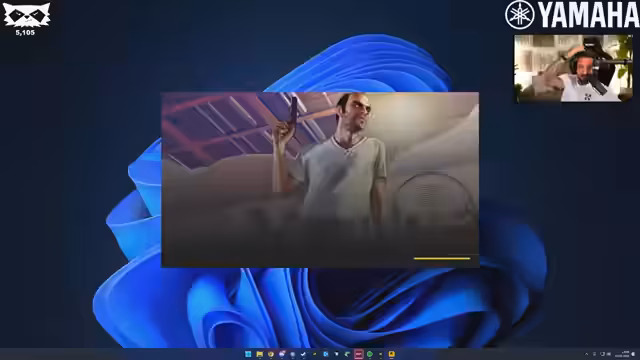The height and width of the screenshot is (360, 640).
Task: Select the highlighted red app on taskbar
Action: click(358, 354)
